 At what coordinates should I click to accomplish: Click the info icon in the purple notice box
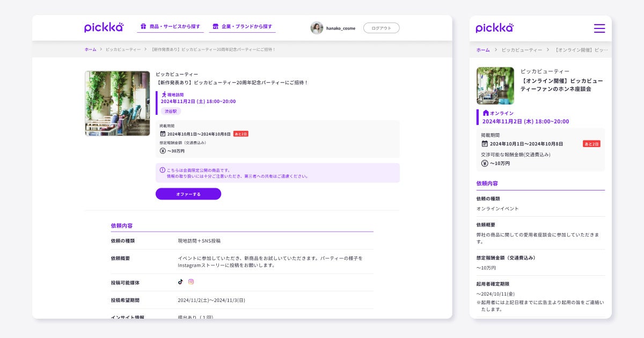pyautogui.click(x=163, y=170)
